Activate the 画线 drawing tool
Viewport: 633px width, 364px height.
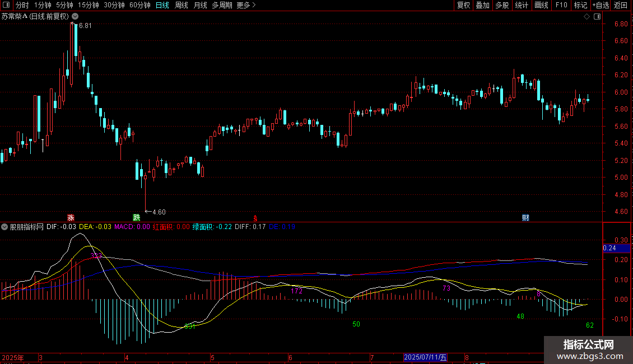click(x=541, y=5)
